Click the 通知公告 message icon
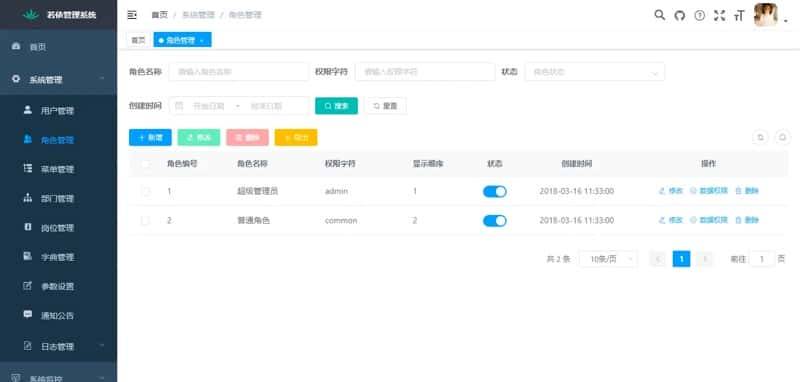 tap(28, 314)
